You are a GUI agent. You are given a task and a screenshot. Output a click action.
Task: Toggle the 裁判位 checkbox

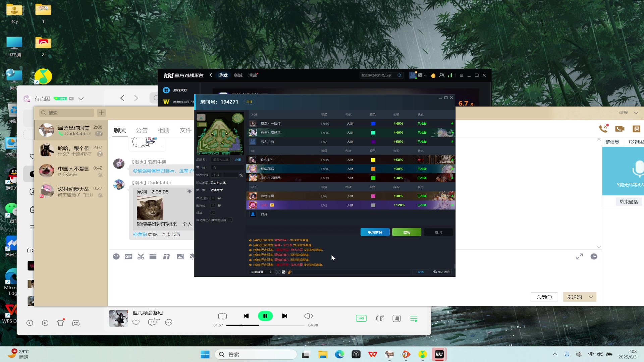[x=213, y=205]
